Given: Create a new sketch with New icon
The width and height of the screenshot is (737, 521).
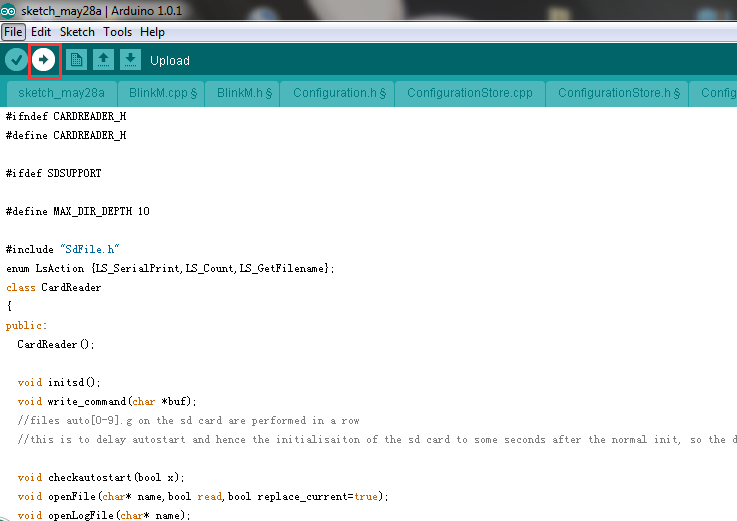Looking at the screenshot, I should [76, 60].
